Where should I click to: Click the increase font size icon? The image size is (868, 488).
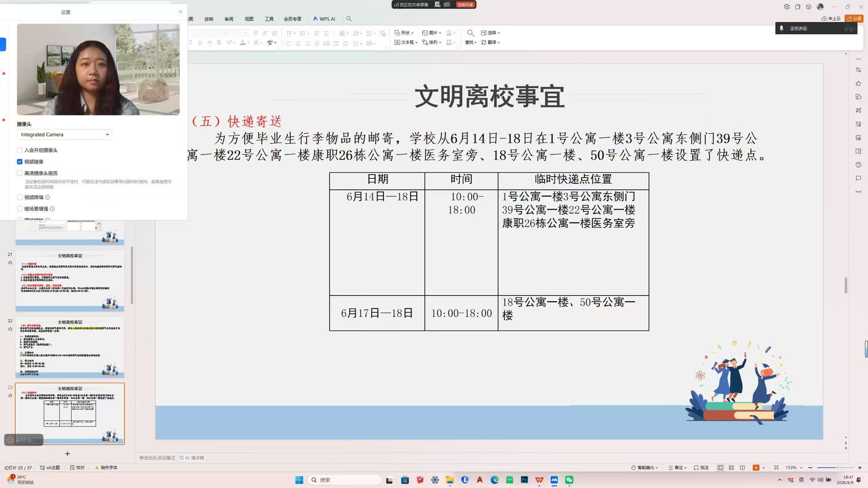coord(256,33)
